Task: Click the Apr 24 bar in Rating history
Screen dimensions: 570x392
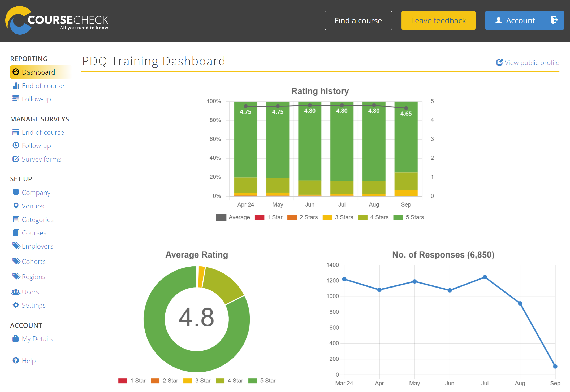Action: coord(246,149)
